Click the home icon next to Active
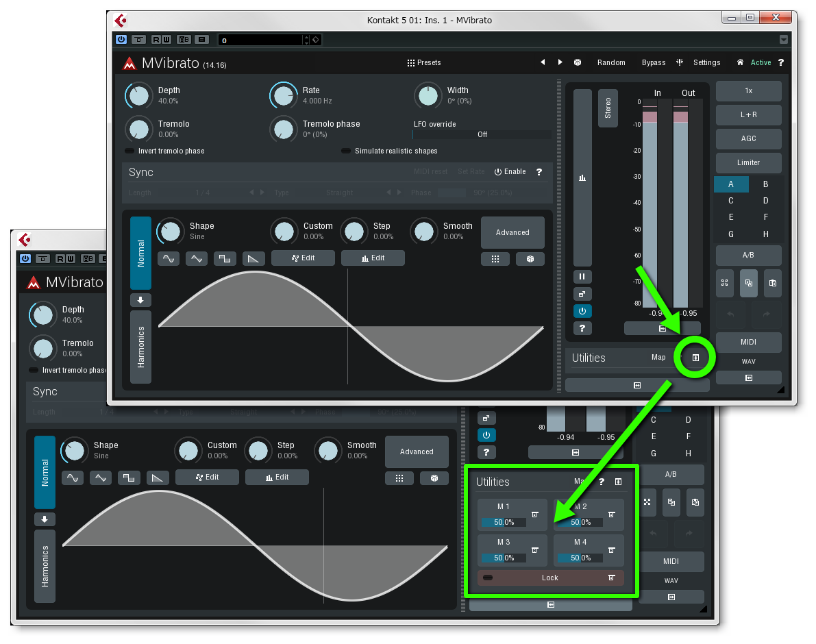The image size is (816, 644). pos(740,62)
